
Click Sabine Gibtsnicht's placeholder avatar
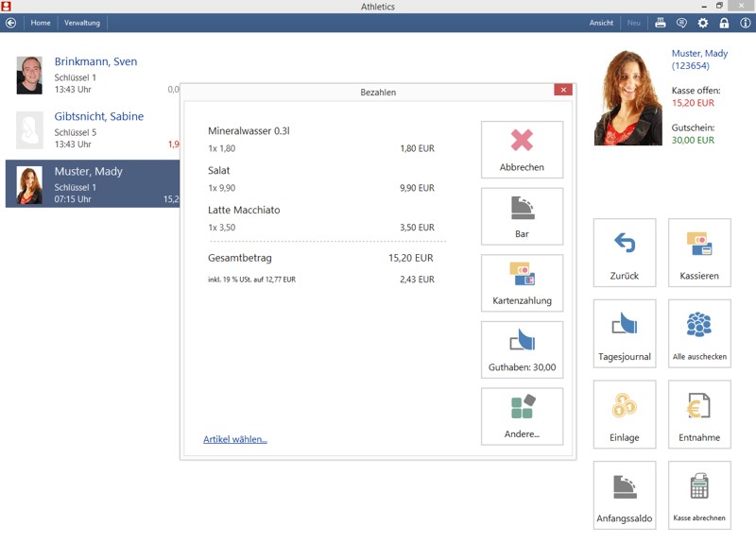[29, 130]
